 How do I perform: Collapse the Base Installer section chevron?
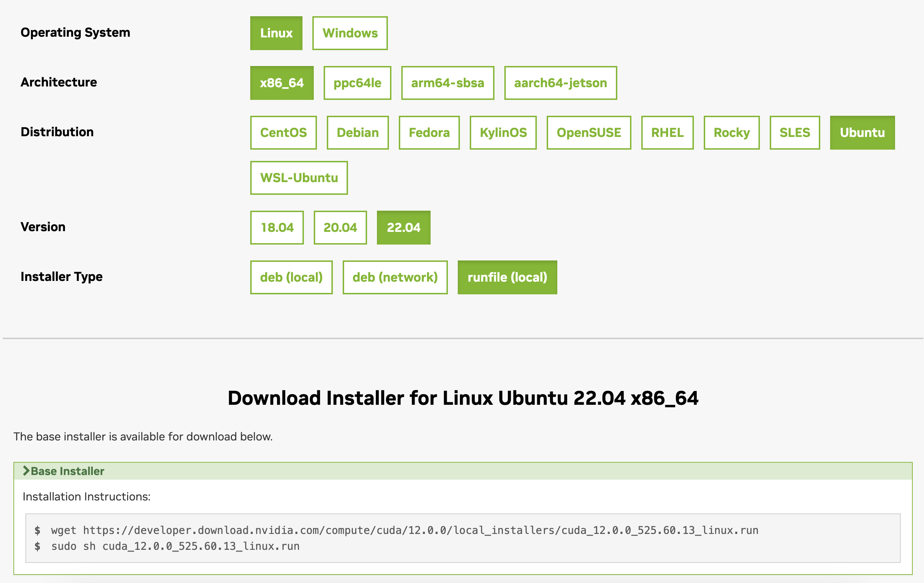pyautogui.click(x=26, y=470)
